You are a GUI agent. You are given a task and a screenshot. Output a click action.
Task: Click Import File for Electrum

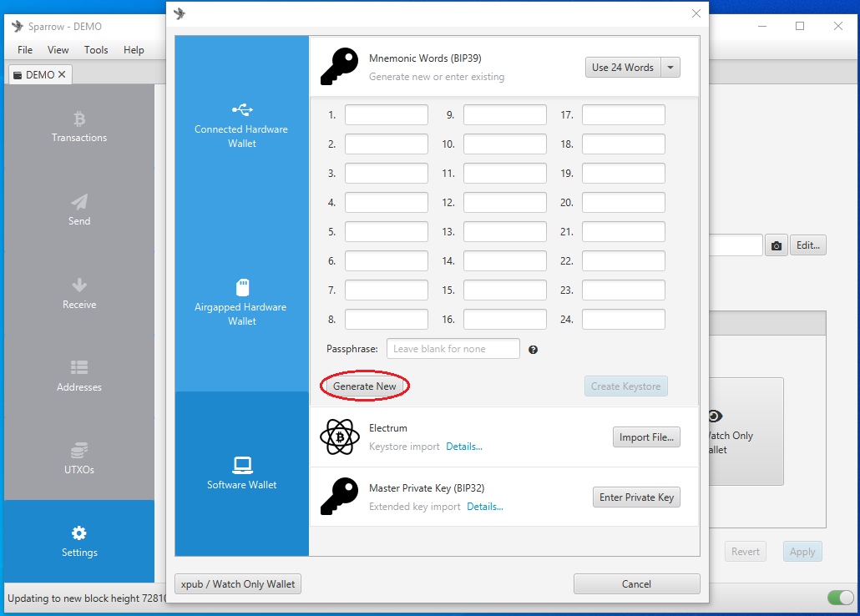pos(646,437)
